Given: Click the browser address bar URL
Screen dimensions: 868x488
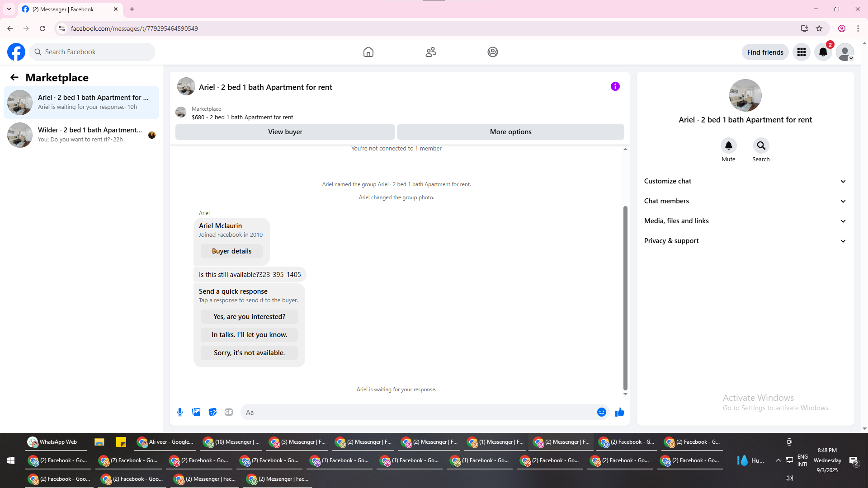Looking at the screenshot, I should [x=134, y=28].
